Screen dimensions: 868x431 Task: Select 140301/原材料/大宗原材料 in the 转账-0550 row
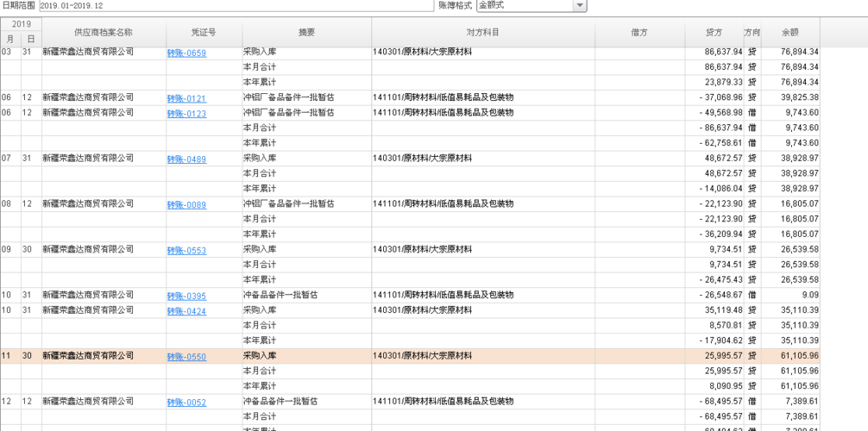[423, 356]
